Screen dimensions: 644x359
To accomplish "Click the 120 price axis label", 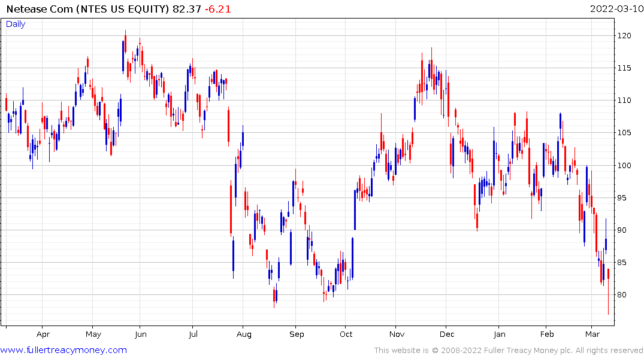I will pos(624,36).
